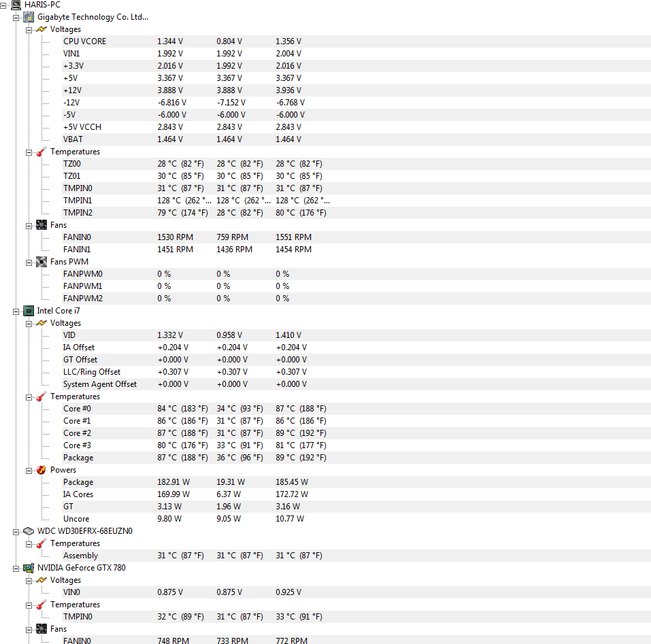Click the Intel Core i7 chip icon

pyautogui.click(x=29, y=311)
